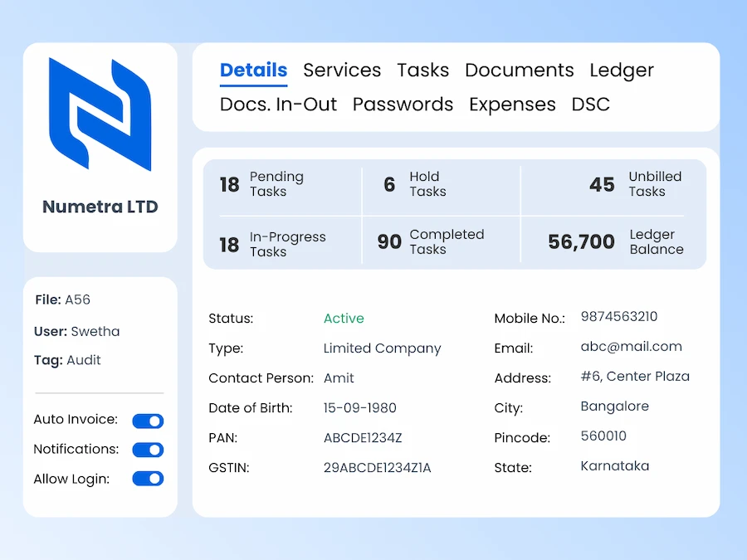Open the Documents tab
Screen dimensions: 747x560
coord(519,71)
